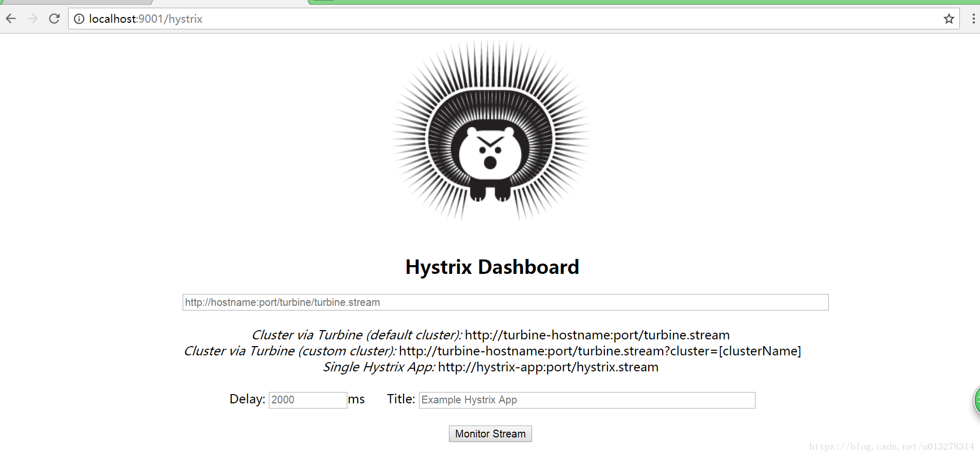Image resolution: width=980 pixels, height=457 pixels.
Task: Click the turbine stream URL input field
Action: [505, 302]
